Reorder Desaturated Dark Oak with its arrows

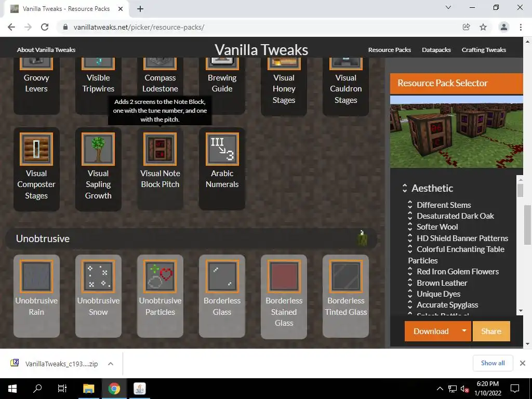pyautogui.click(x=410, y=216)
